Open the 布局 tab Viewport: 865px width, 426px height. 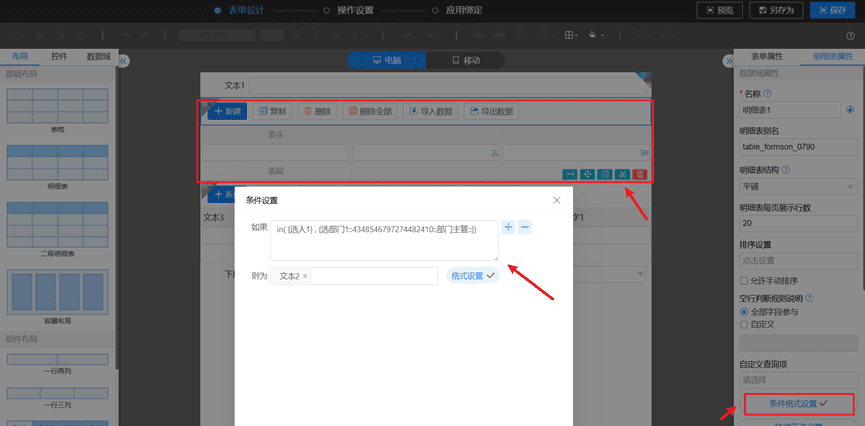(20, 56)
